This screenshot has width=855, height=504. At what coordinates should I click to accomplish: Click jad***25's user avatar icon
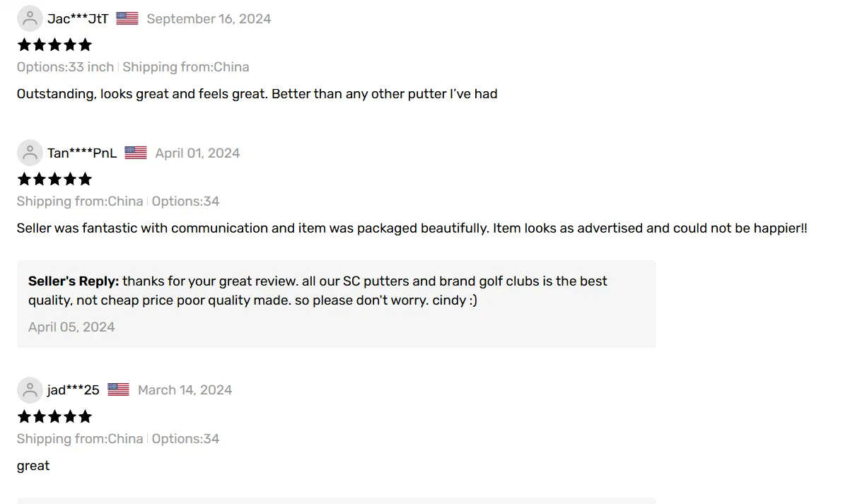(x=30, y=389)
